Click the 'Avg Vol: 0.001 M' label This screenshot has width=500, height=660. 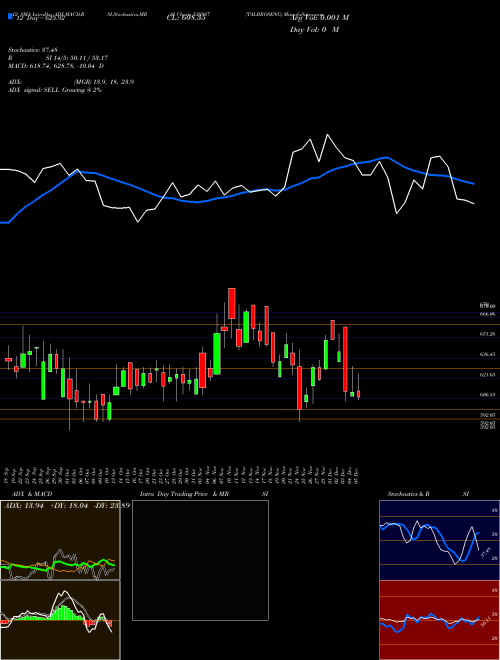point(319,18)
